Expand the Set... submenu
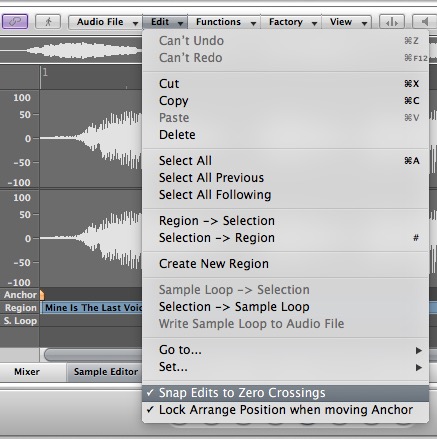437x439 pixels. point(285,367)
